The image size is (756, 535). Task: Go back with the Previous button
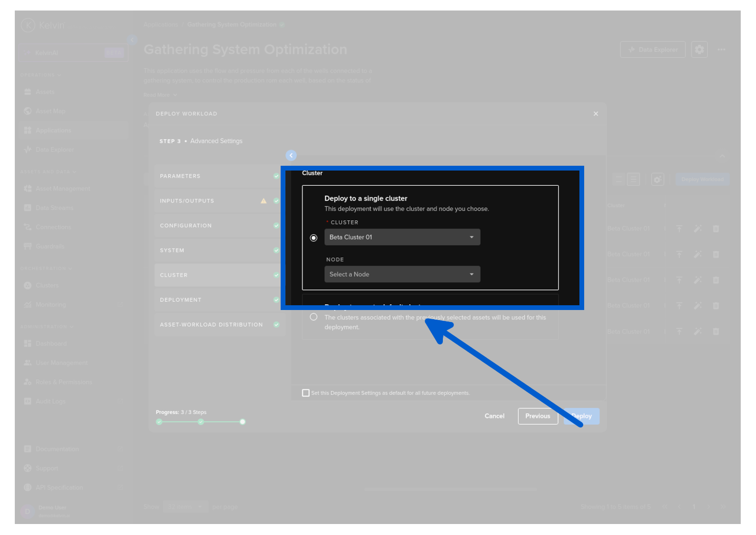pos(537,416)
